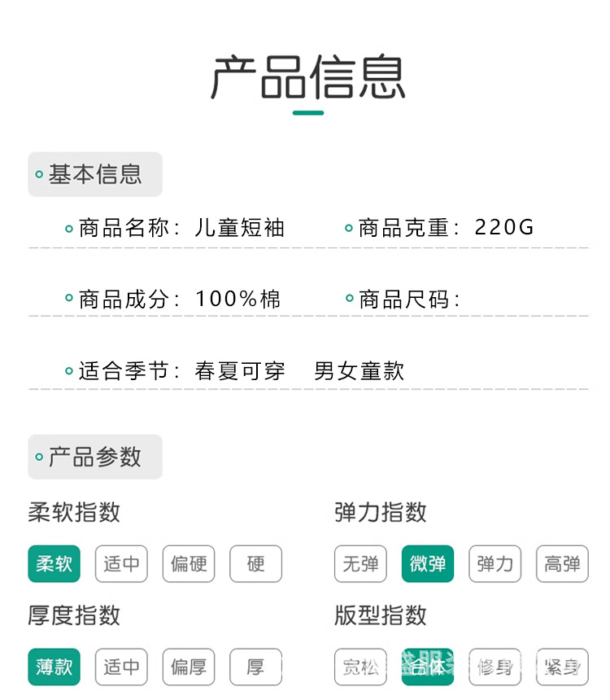Pick 适中 in the 柔软指数 row
This screenshot has height=700, width=610.
[x=121, y=563]
